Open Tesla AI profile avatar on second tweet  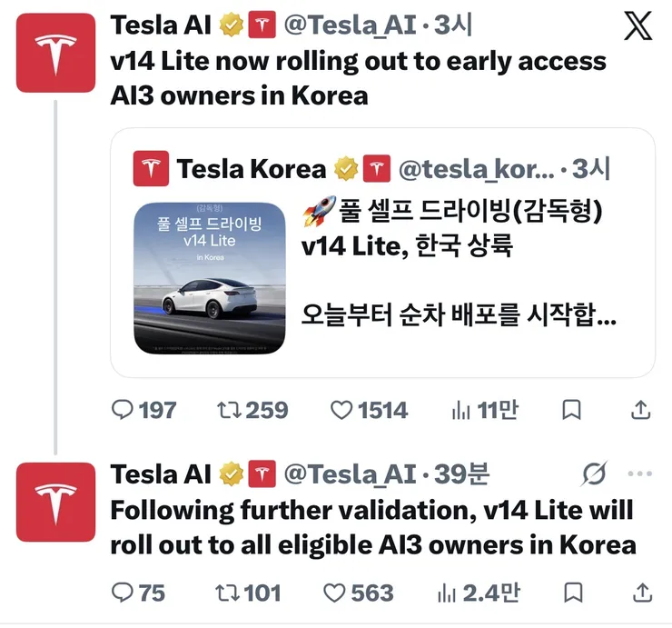[55, 502]
